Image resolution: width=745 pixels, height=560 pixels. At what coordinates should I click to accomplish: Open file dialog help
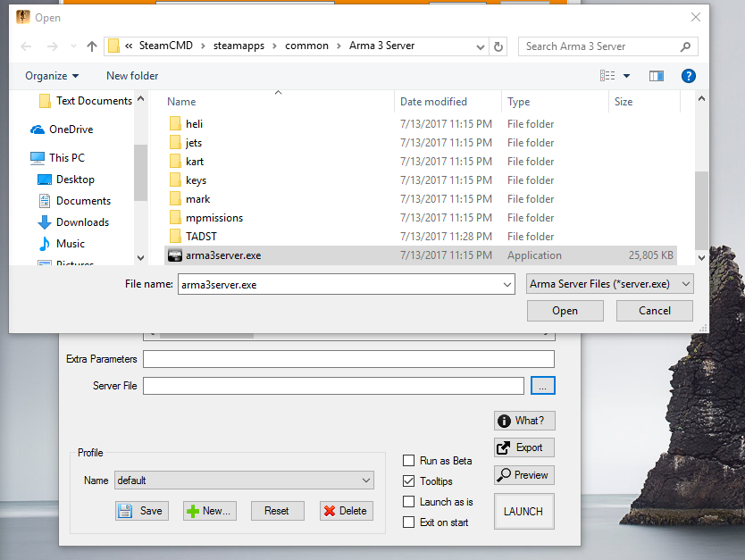pos(688,76)
